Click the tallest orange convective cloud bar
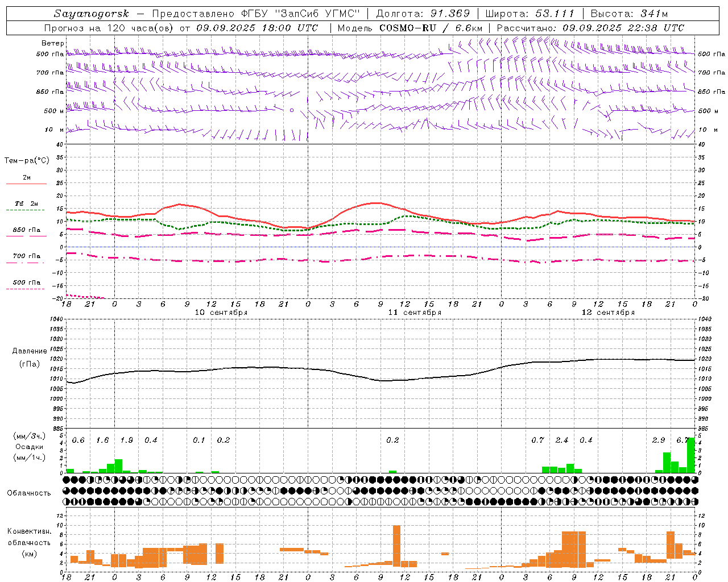The height and width of the screenshot is (582, 728). tap(396, 546)
